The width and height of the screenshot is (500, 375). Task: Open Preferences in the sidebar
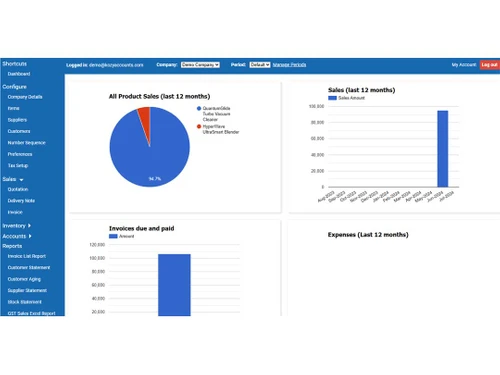tap(20, 154)
